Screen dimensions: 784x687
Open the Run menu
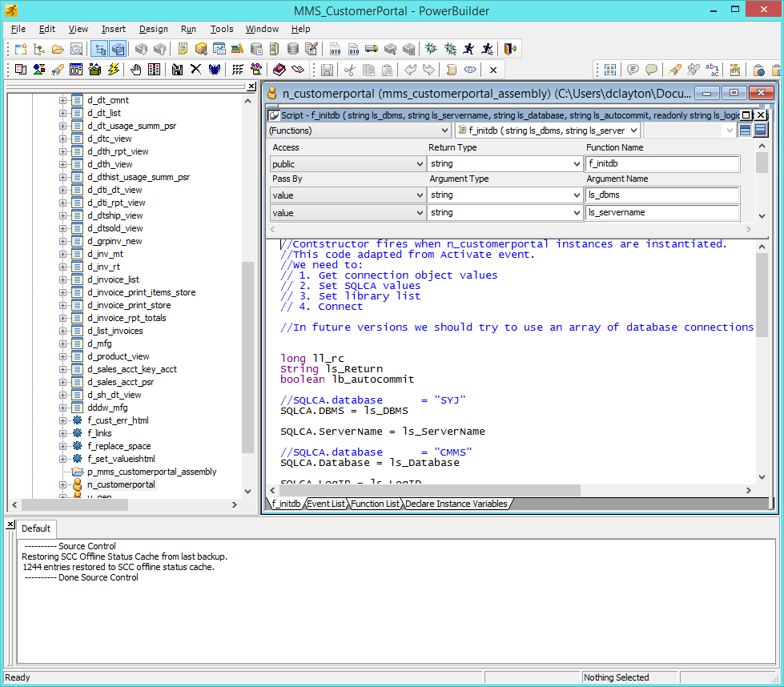(188, 29)
